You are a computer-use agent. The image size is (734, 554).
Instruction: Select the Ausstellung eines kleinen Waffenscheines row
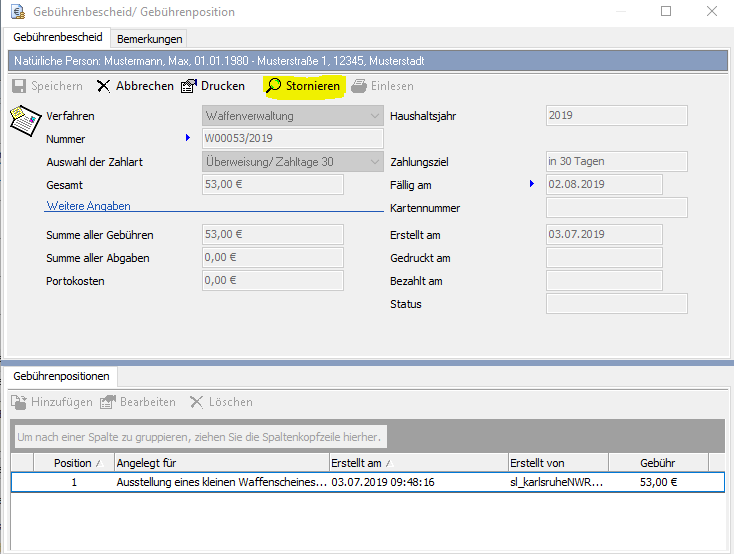220,482
